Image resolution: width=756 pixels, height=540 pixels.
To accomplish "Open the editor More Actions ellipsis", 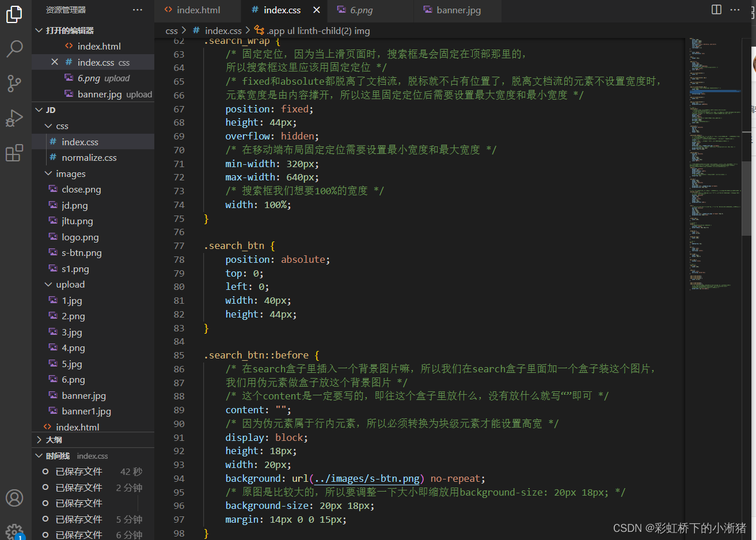I will tap(735, 10).
